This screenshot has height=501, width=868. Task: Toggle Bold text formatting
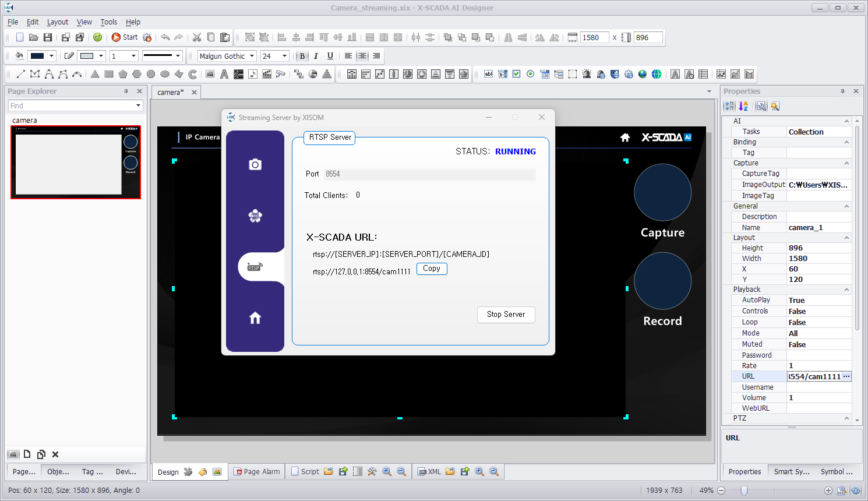pyautogui.click(x=302, y=56)
